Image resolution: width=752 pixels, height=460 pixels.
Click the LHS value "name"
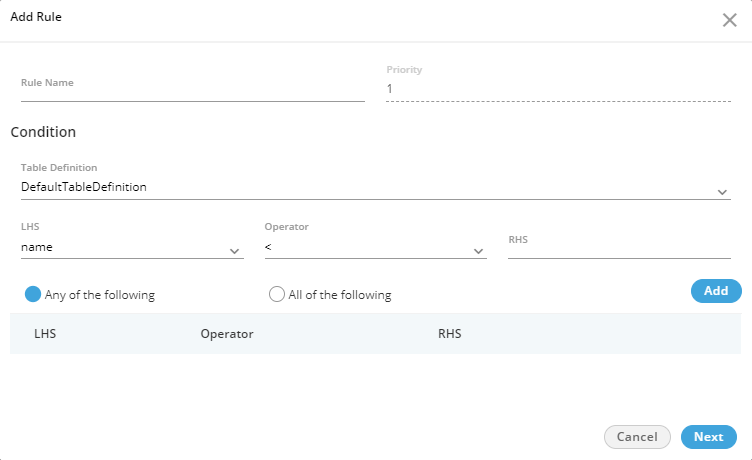[37, 246]
